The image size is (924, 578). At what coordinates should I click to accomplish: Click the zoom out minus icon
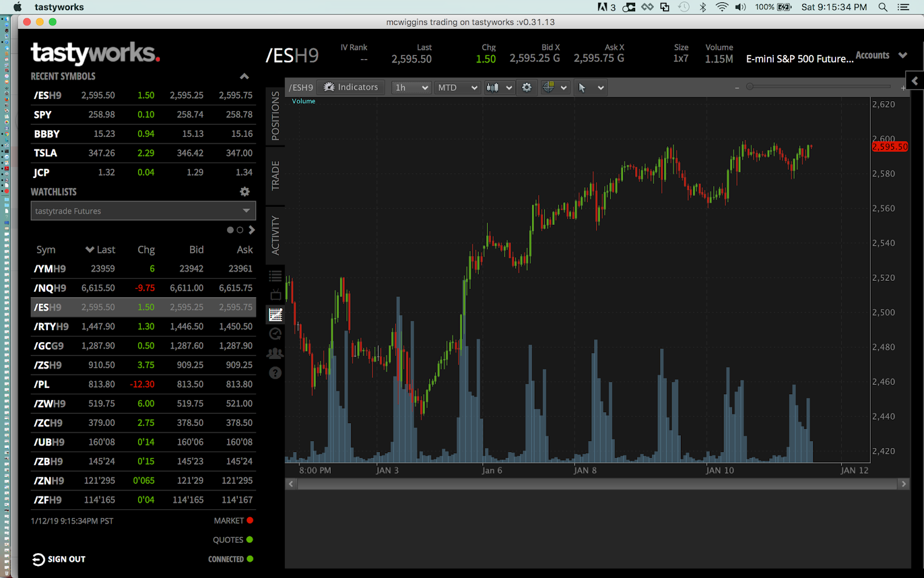tap(737, 88)
